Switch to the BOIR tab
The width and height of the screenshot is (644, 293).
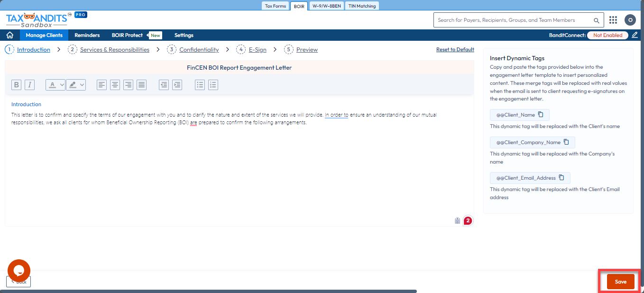pyautogui.click(x=299, y=6)
